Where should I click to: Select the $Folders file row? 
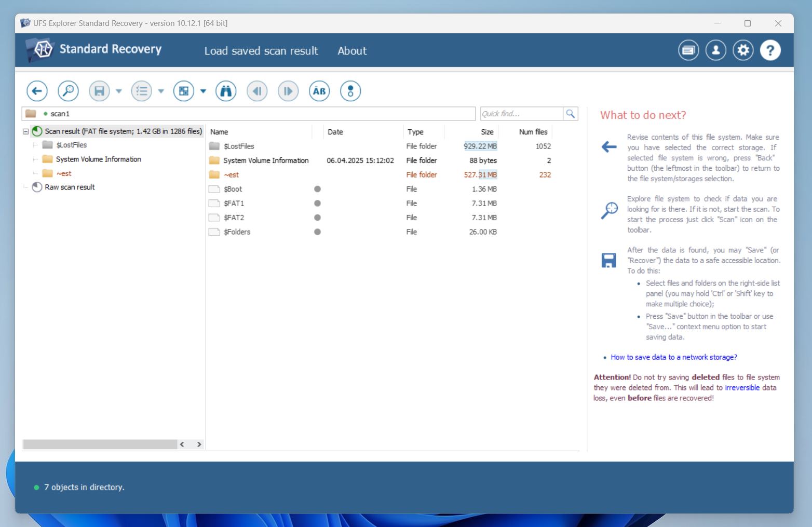[380, 232]
